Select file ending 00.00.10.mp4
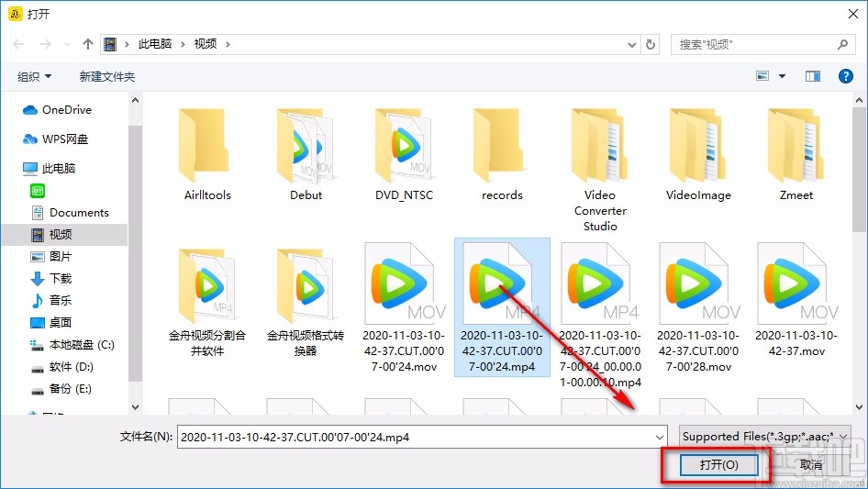 point(600,316)
